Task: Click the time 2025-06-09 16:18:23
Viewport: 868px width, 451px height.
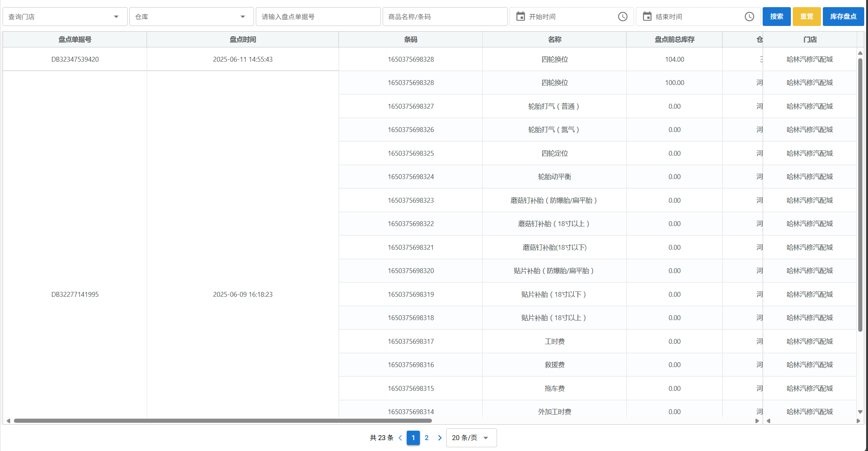Action: click(243, 295)
